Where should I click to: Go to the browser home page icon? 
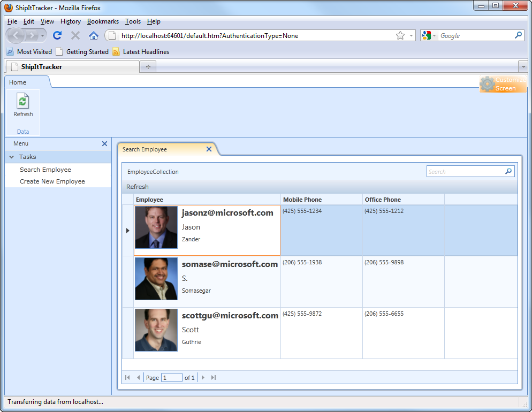[x=93, y=35]
